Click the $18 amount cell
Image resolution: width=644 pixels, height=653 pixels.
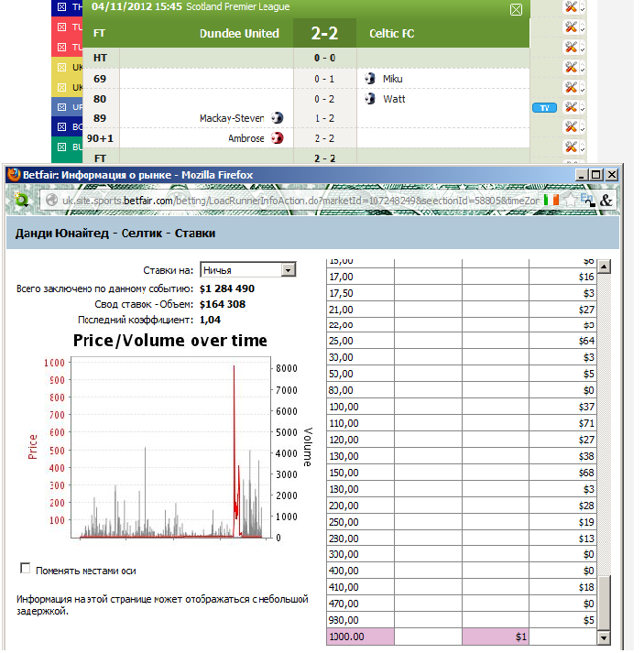point(562,587)
